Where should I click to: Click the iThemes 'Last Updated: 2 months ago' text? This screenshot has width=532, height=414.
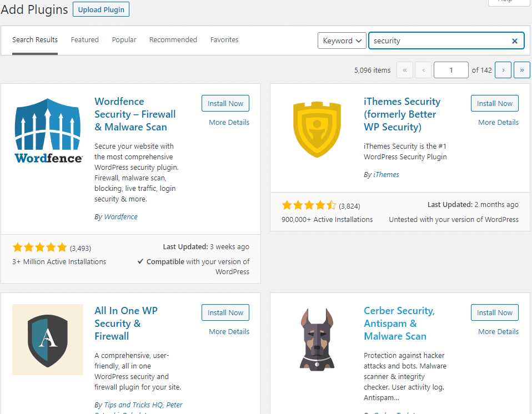coord(473,205)
